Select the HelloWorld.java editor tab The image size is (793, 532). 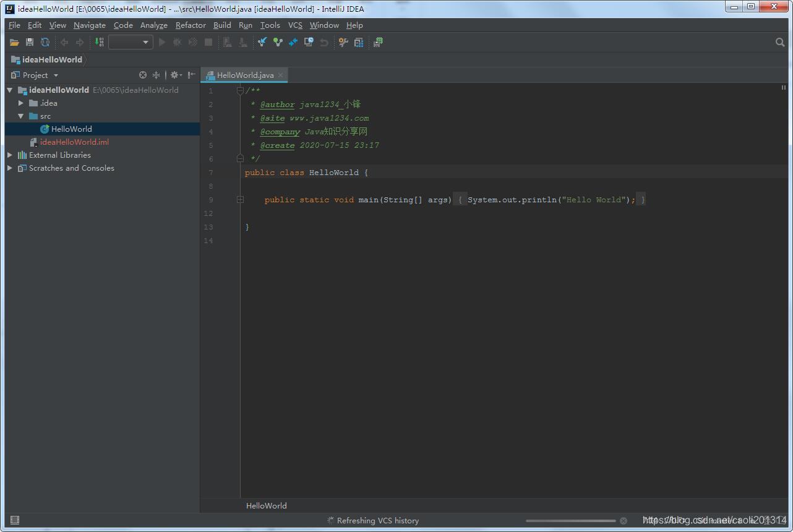pos(246,75)
